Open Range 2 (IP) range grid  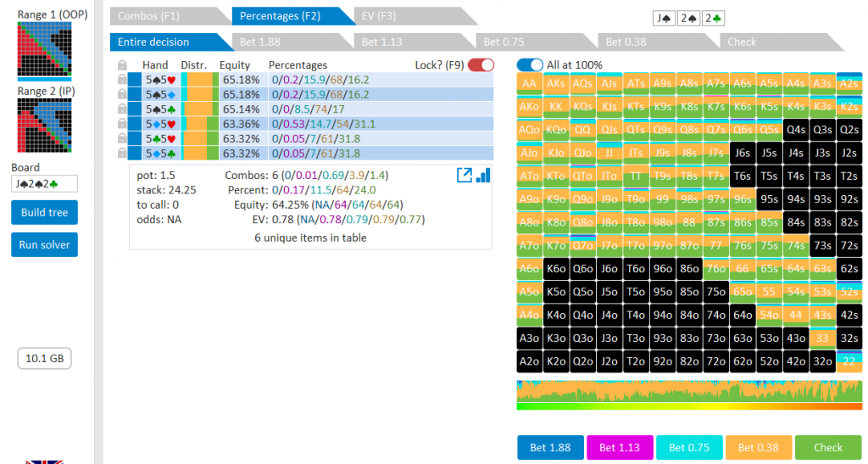[x=44, y=126]
